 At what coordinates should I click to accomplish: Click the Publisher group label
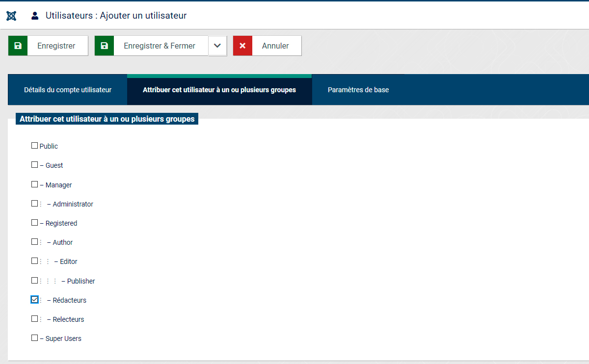(78, 281)
